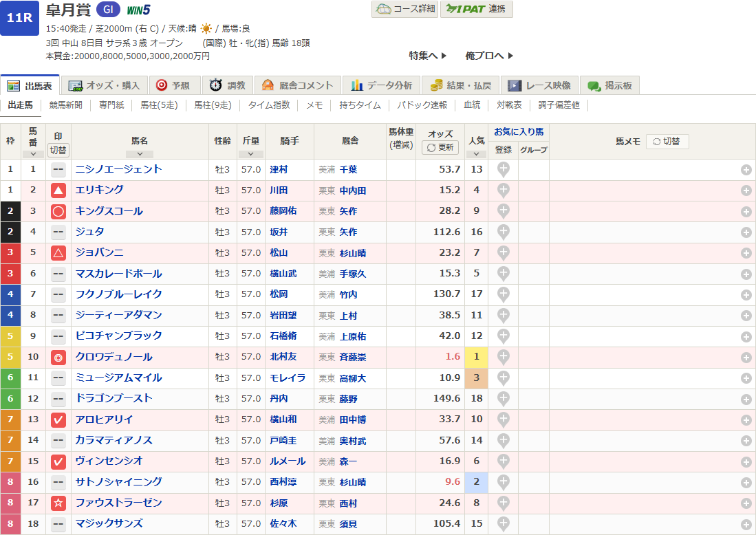Click the コース詳細 button
756x535 pixels.
coord(404,9)
